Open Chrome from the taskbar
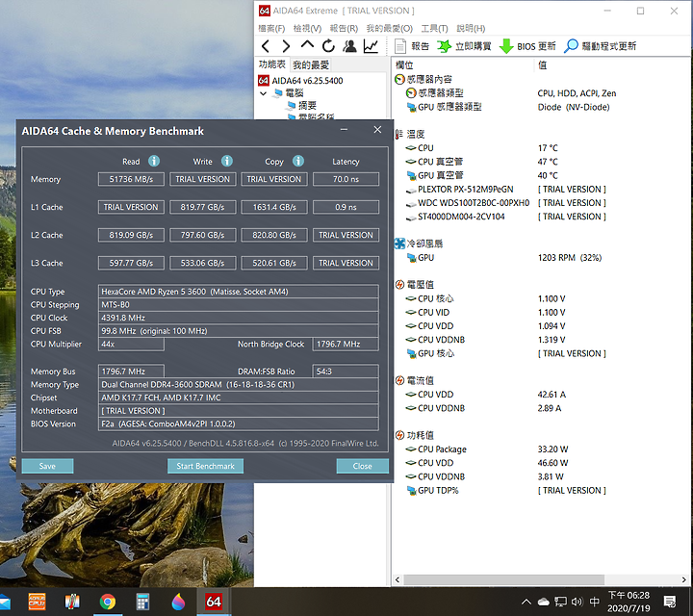The width and height of the screenshot is (693, 616). click(x=108, y=602)
